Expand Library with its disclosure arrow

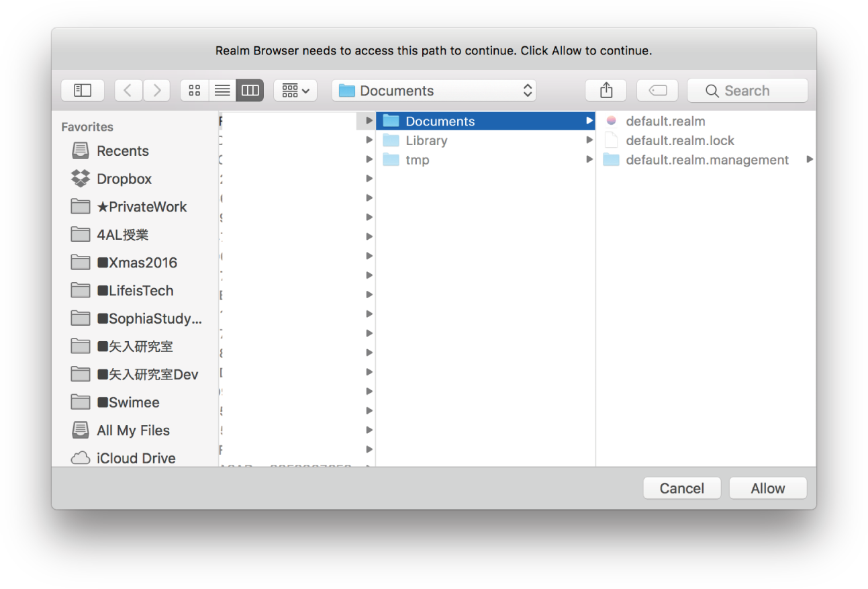[x=589, y=140]
